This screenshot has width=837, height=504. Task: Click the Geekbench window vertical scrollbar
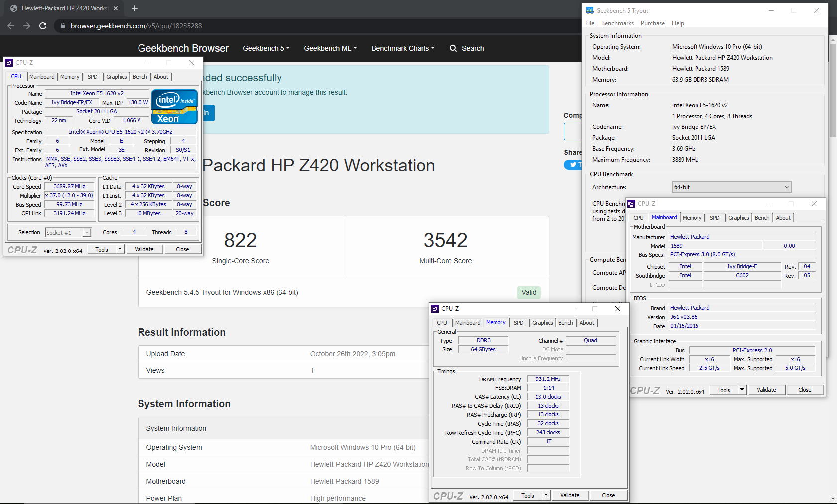833,90
